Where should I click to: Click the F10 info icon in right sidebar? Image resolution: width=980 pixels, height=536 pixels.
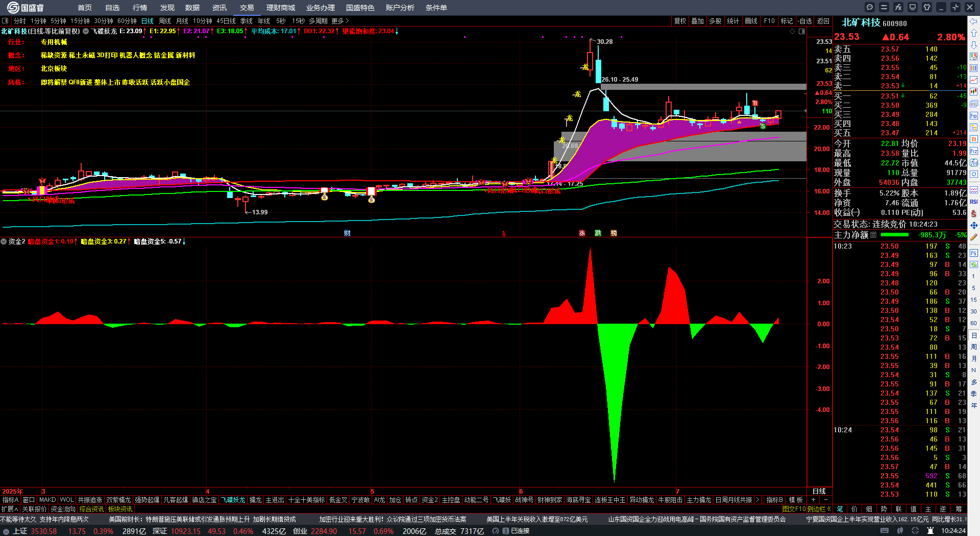[x=974, y=116]
